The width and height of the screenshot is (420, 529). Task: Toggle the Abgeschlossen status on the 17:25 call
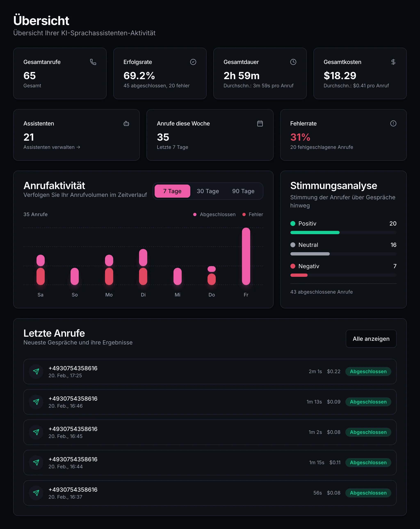tap(368, 372)
